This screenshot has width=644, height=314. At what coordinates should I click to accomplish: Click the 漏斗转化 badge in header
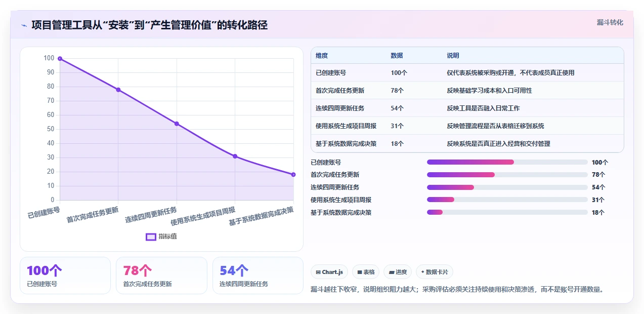[x=610, y=23]
